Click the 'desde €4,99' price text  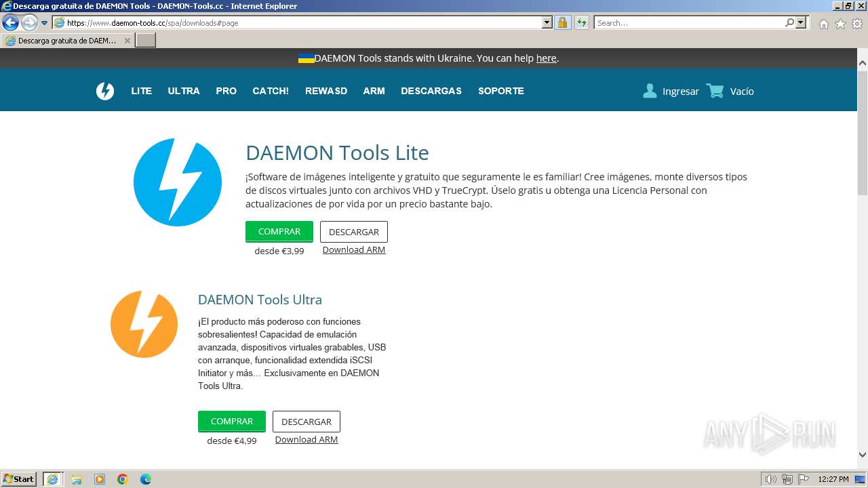pos(232,441)
